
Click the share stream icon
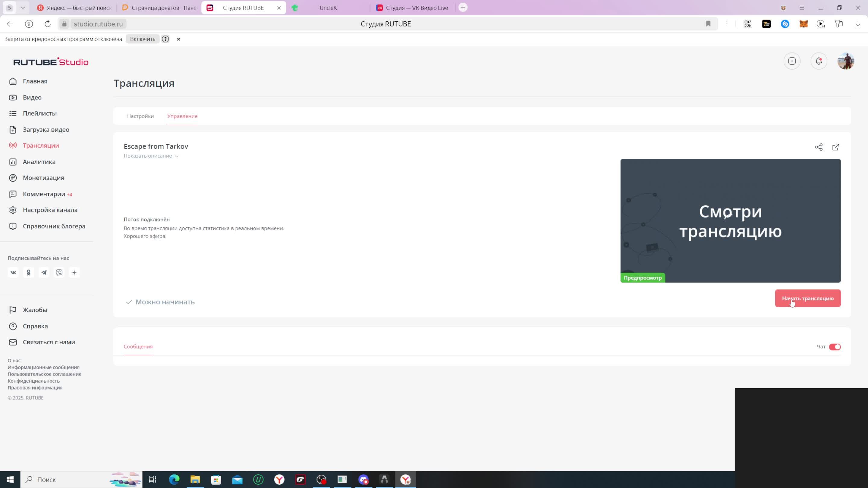[x=819, y=147]
